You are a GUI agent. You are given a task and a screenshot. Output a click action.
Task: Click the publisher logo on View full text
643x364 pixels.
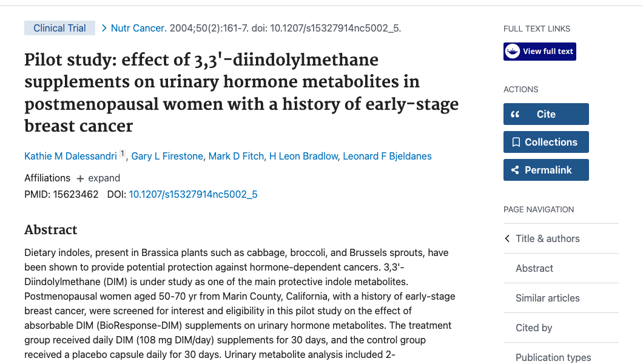coord(513,51)
